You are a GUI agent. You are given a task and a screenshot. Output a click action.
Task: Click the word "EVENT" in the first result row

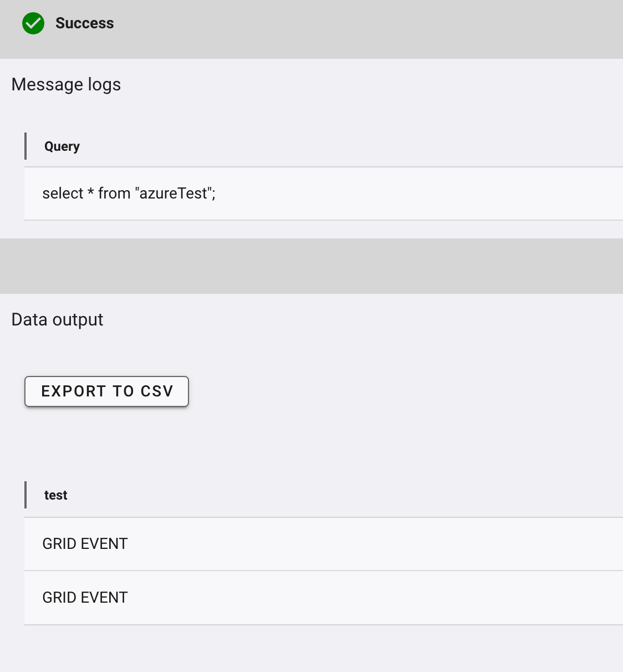click(104, 544)
